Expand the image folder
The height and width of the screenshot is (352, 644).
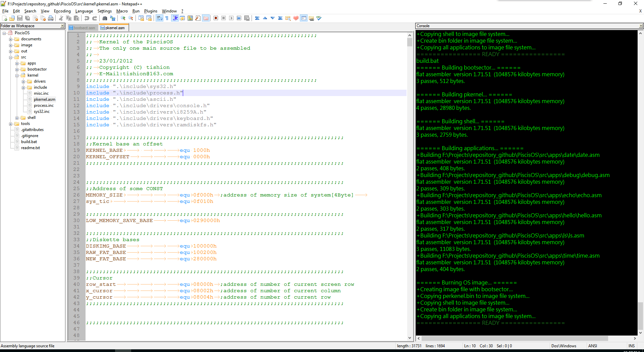point(11,45)
